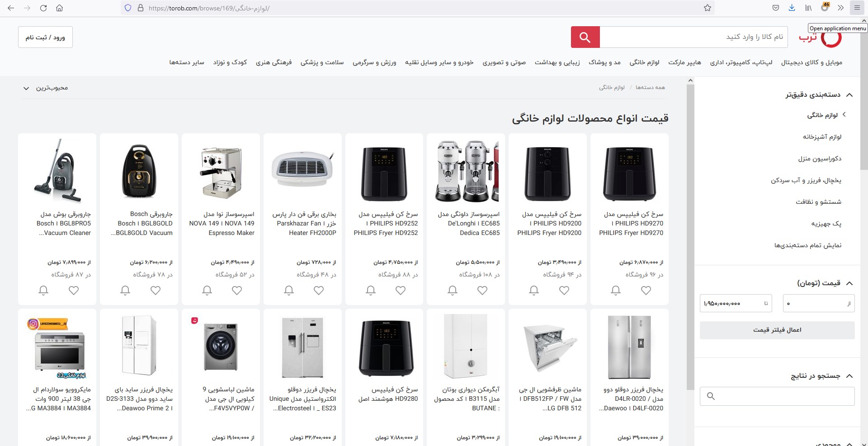Image resolution: width=868 pixels, height=446 pixels.
Task: Favorite the Bosch BGL8PRO5 vacuum heart
Action: [74, 291]
